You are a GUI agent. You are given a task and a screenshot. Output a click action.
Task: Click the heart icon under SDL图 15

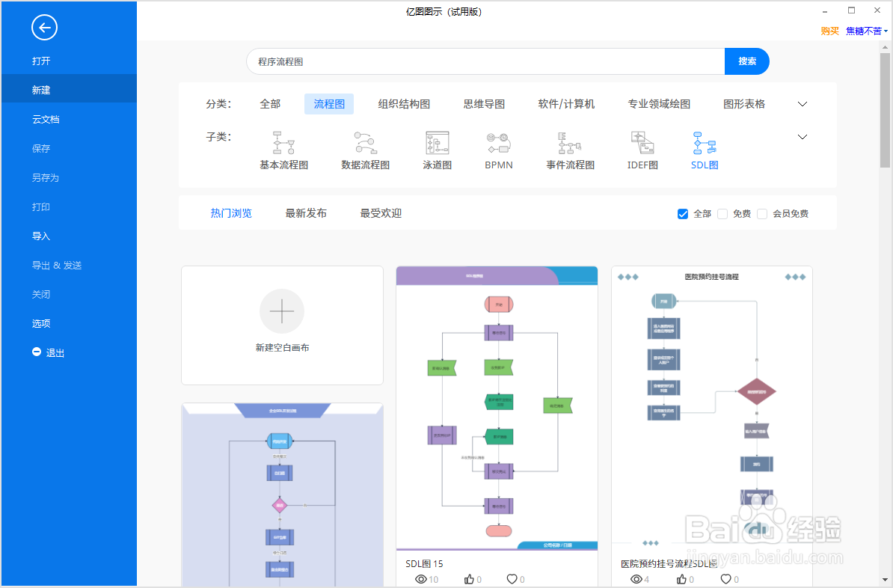point(512,578)
